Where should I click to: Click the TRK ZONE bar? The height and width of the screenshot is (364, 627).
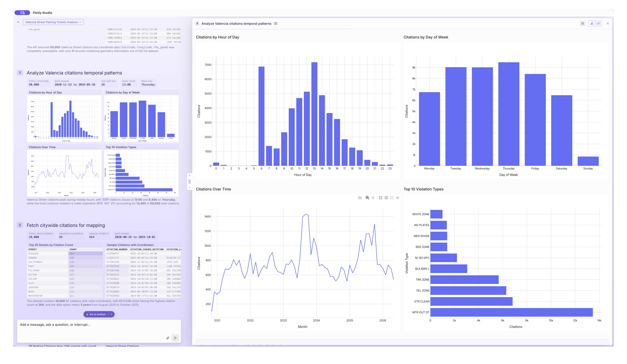pos(464,279)
